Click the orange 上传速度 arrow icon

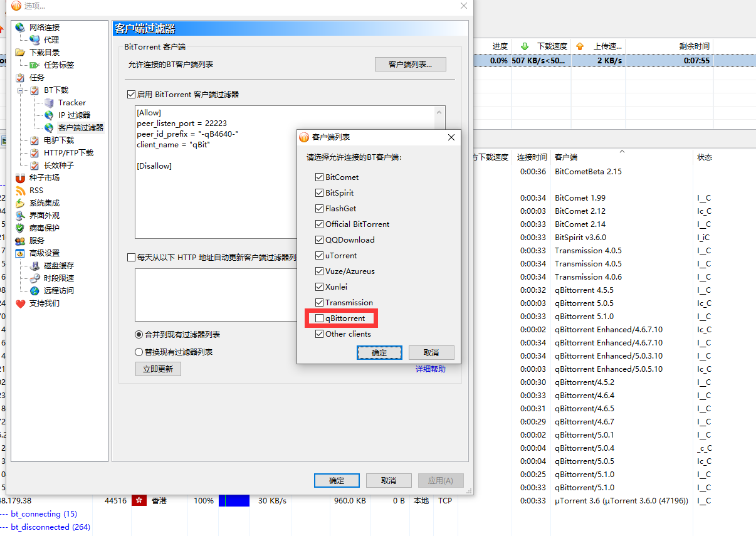580,46
